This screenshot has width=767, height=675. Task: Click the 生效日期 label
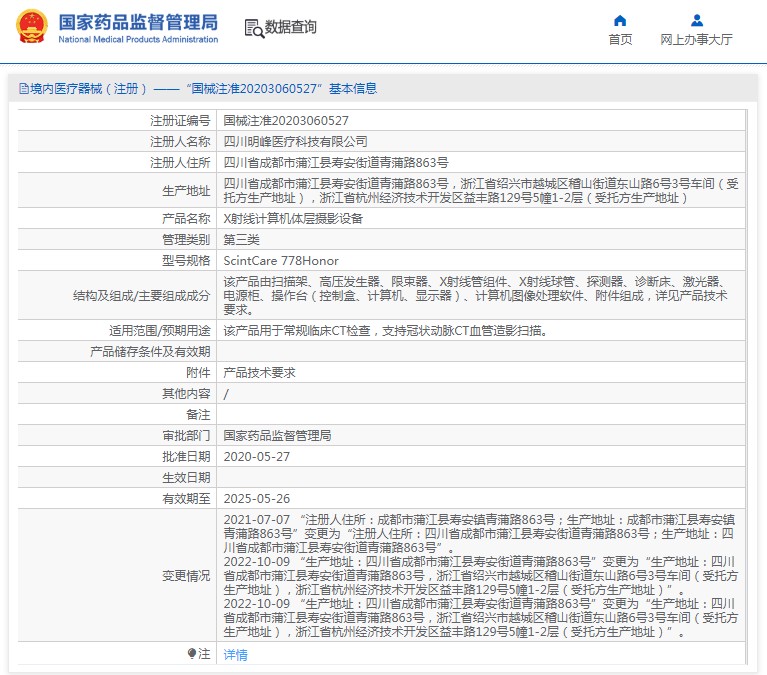(x=186, y=478)
